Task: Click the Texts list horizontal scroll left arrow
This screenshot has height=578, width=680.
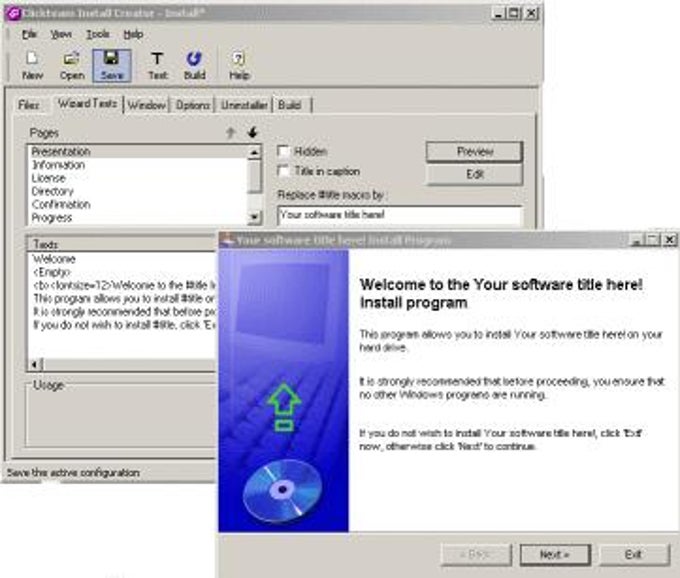Action: (x=35, y=365)
